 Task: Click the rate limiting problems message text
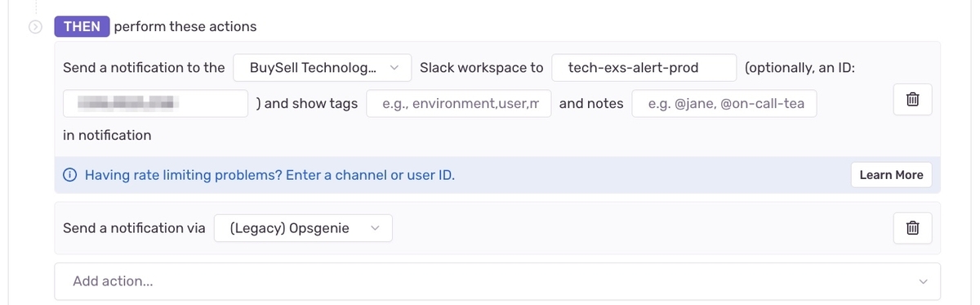coord(269,175)
